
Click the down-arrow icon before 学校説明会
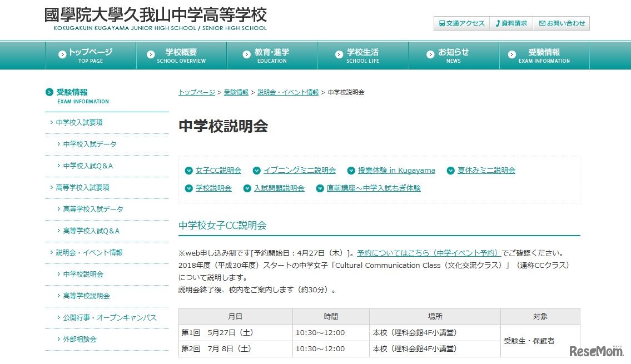pyautogui.click(x=188, y=188)
